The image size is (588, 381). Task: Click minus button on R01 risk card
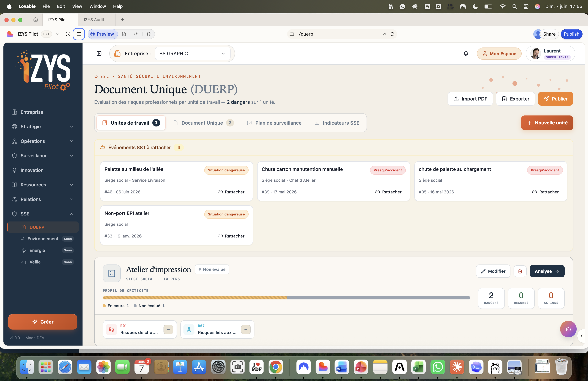tap(168, 330)
